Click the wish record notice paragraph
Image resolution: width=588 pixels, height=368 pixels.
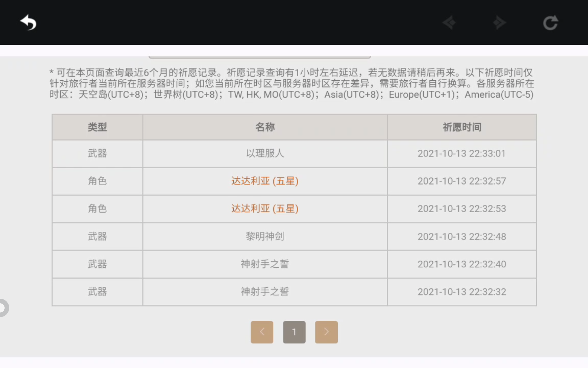[x=292, y=83]
